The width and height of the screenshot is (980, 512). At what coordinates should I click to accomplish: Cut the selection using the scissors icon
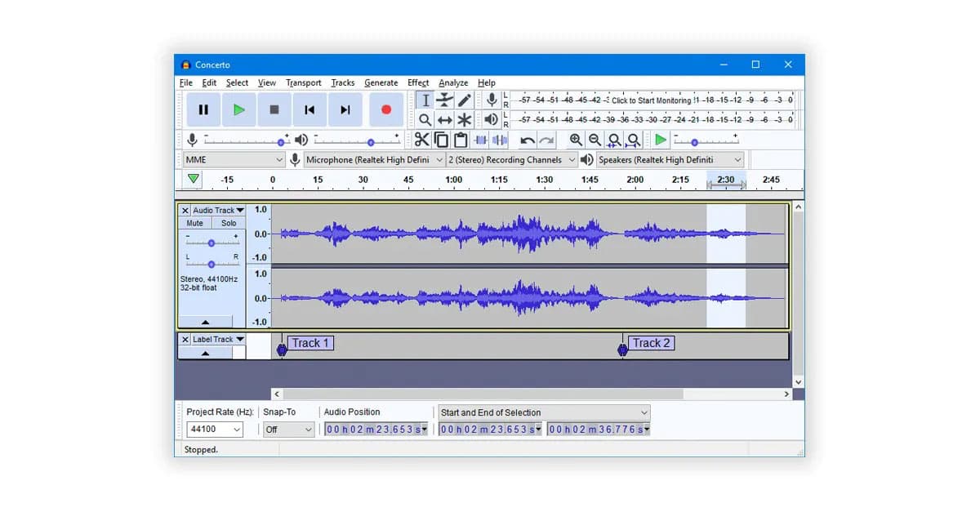pos(421,139)
